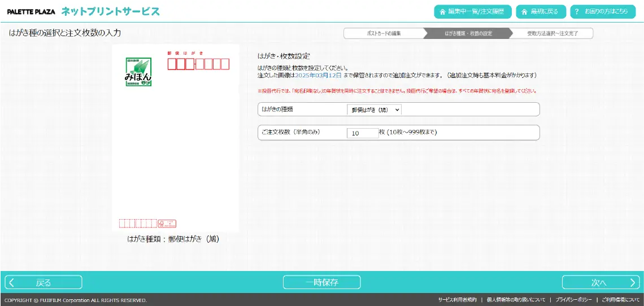This screenshot has height=306, width=644.
Task: Open the はがきの種類 dropdown
Action: [374, 110]
